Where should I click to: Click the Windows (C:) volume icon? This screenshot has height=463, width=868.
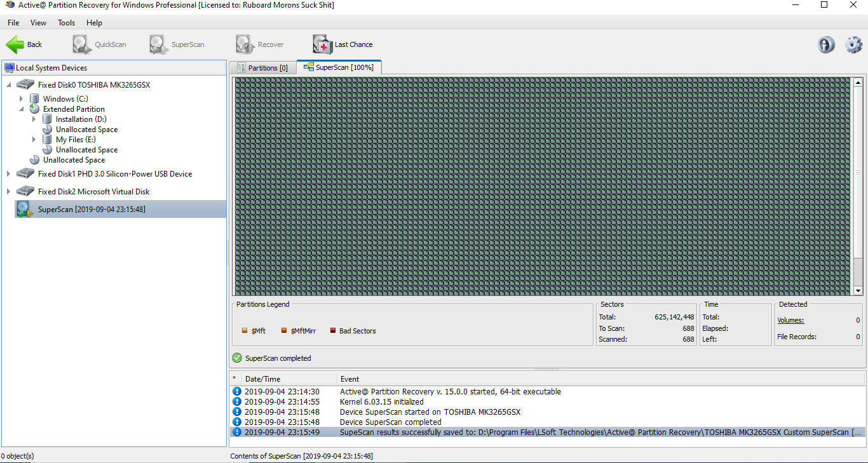pos(34,98)
